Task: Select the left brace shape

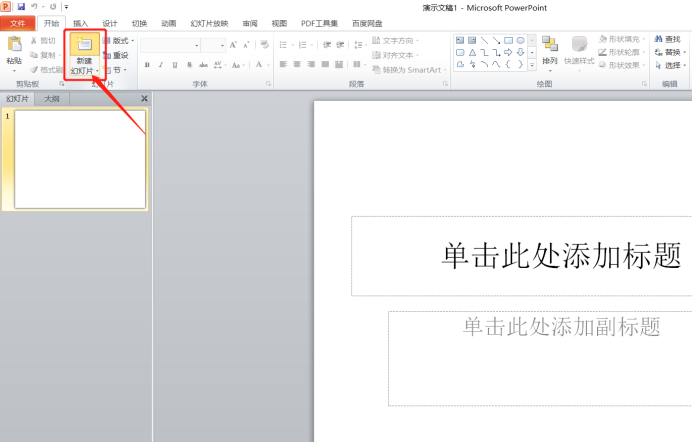Action: [508, 64]
